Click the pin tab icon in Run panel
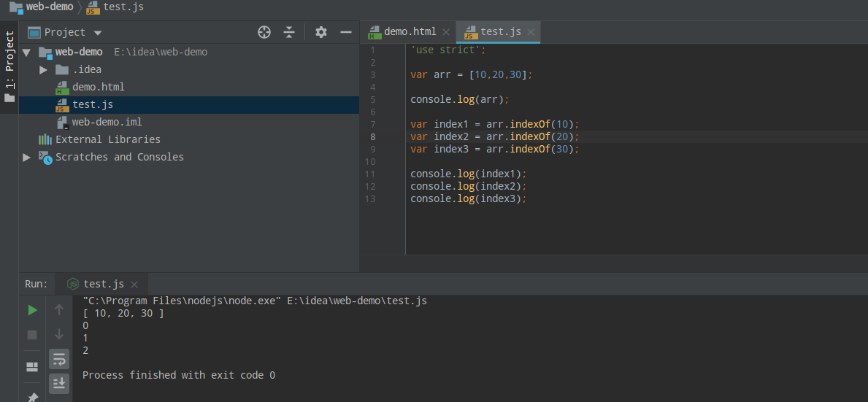868x402 pixels. [32, 397]
